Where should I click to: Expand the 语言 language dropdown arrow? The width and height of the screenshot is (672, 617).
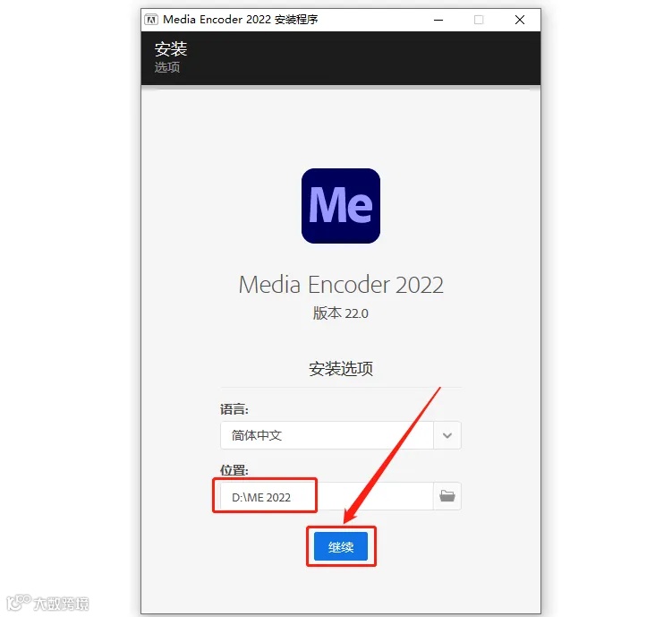click(x=447, y=435)
